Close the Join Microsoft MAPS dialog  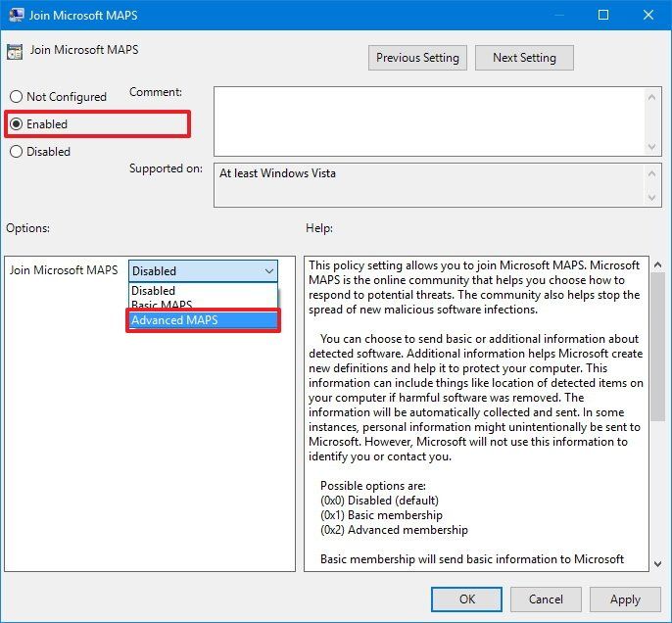click(648, 15)
